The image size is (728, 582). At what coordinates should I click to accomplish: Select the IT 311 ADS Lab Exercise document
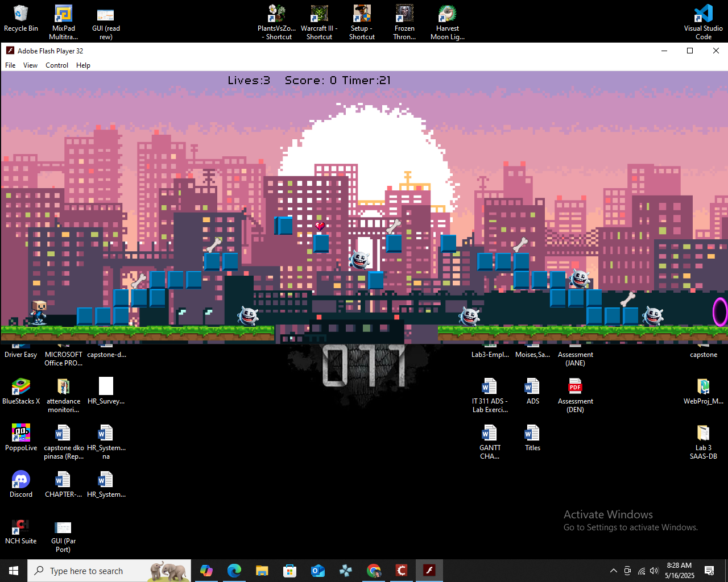[490, 395]
